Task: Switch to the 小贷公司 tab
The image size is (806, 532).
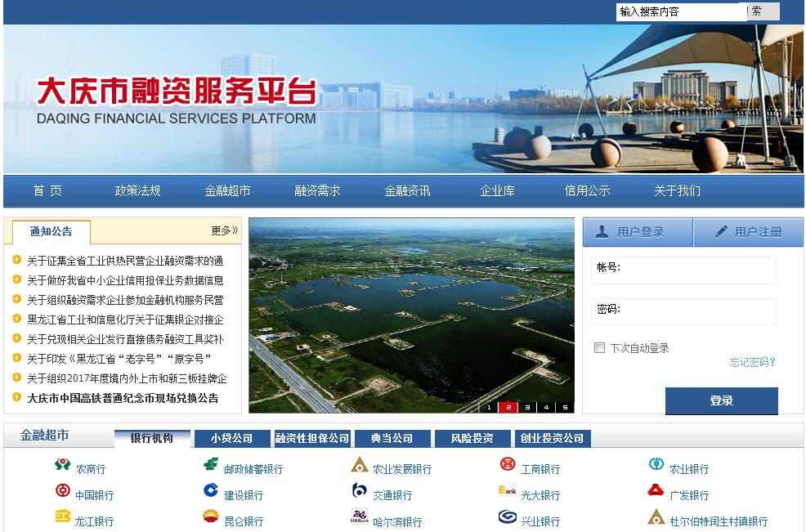Action: pos(232,439)
